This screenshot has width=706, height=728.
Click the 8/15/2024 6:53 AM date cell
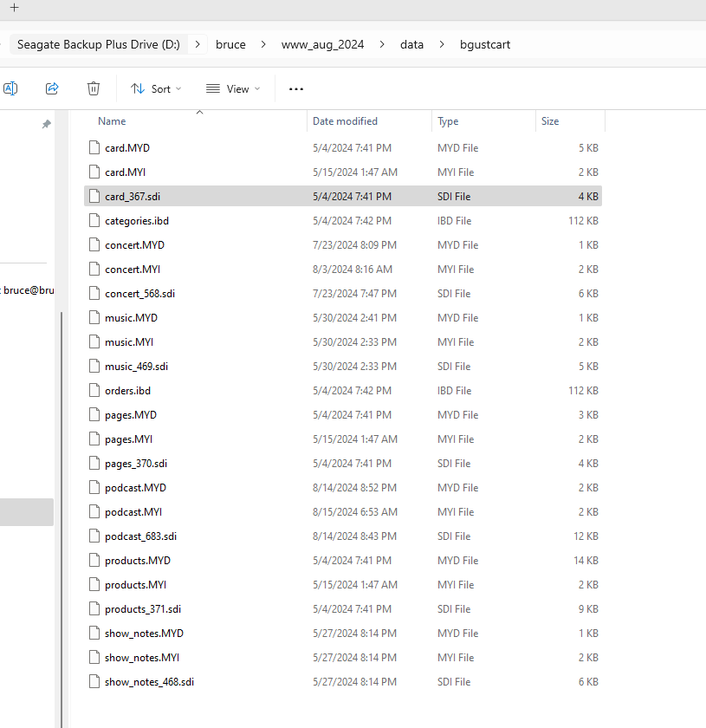coord(355,511)
